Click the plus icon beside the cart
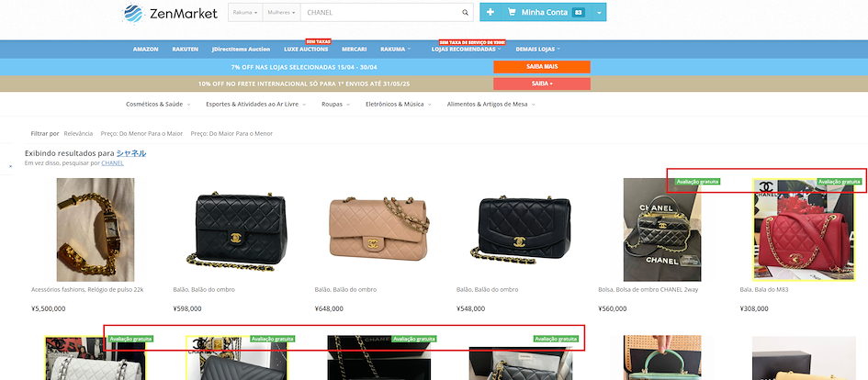Image resolution: width=868 pixels, height=380 pixels. point(490,12)
